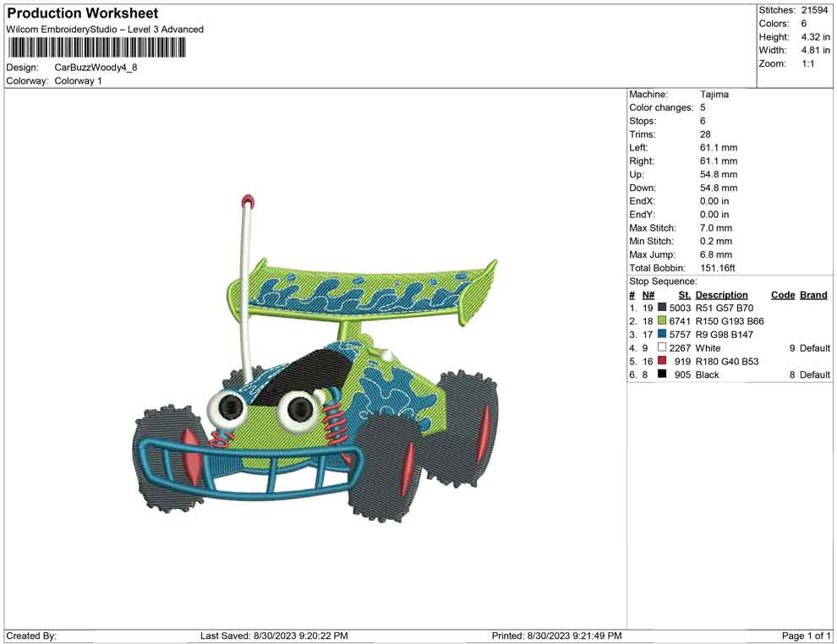Click 'Last Saved: 8/30/2023 9:20:22 PM'
837x644 pixels.
click(275, 636)
